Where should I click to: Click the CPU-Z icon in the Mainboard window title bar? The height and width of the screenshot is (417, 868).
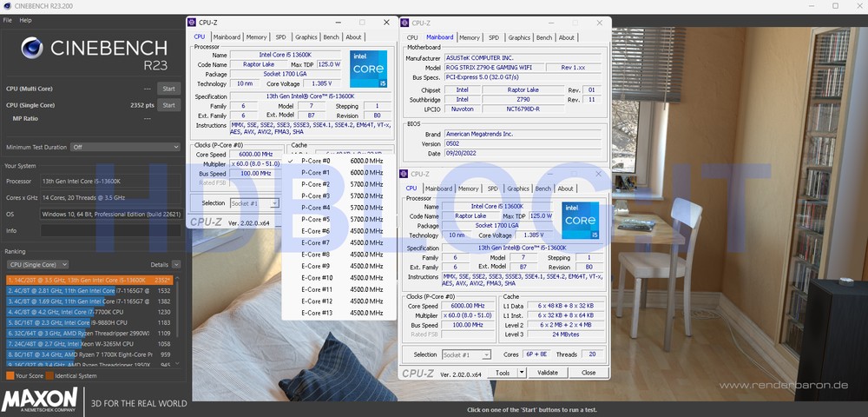tap(405, 23)
